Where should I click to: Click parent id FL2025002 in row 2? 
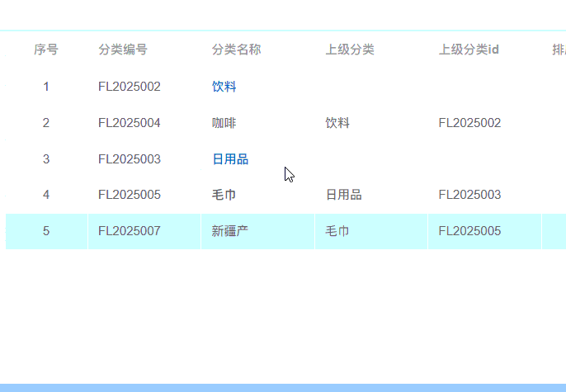pos(469,123)
